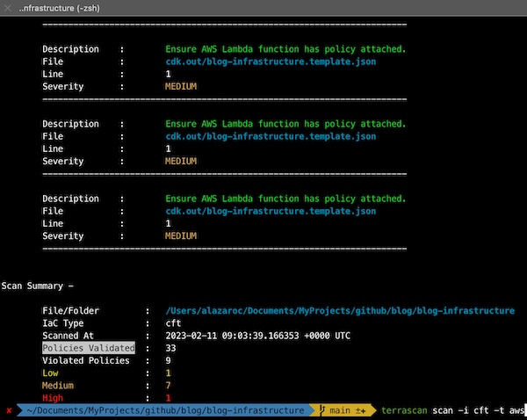Image resolution: width=527 pixels, height=420 pixels.
Task: Click the 'Violated Policies' label
Action: [x=86, y=360]
